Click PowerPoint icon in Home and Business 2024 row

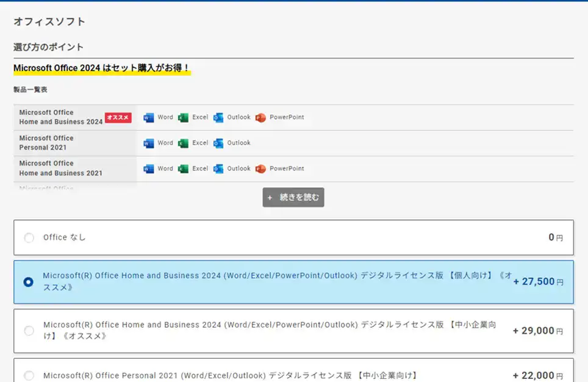[260, 117]
